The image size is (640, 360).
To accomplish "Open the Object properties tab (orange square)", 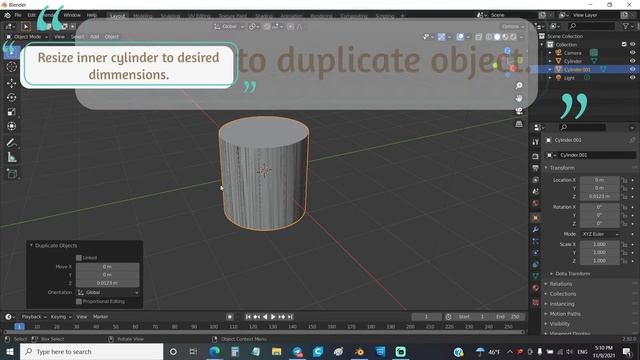I will (536, 218).
